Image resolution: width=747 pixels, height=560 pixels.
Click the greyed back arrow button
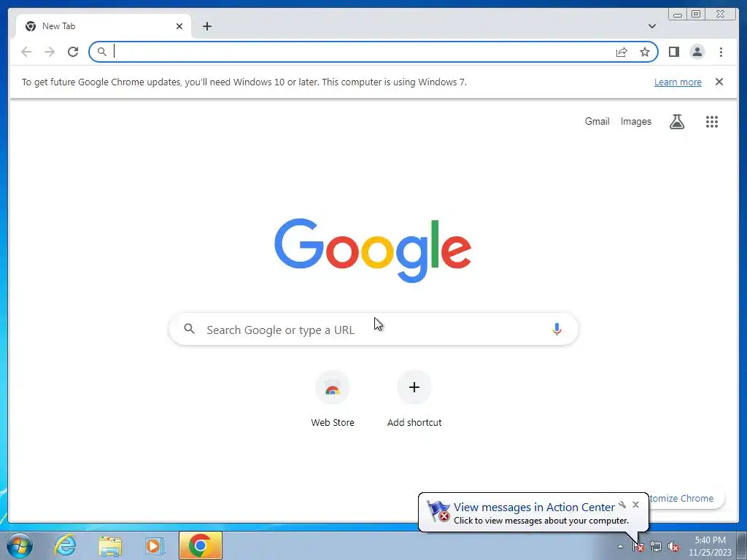coord(26,52)
